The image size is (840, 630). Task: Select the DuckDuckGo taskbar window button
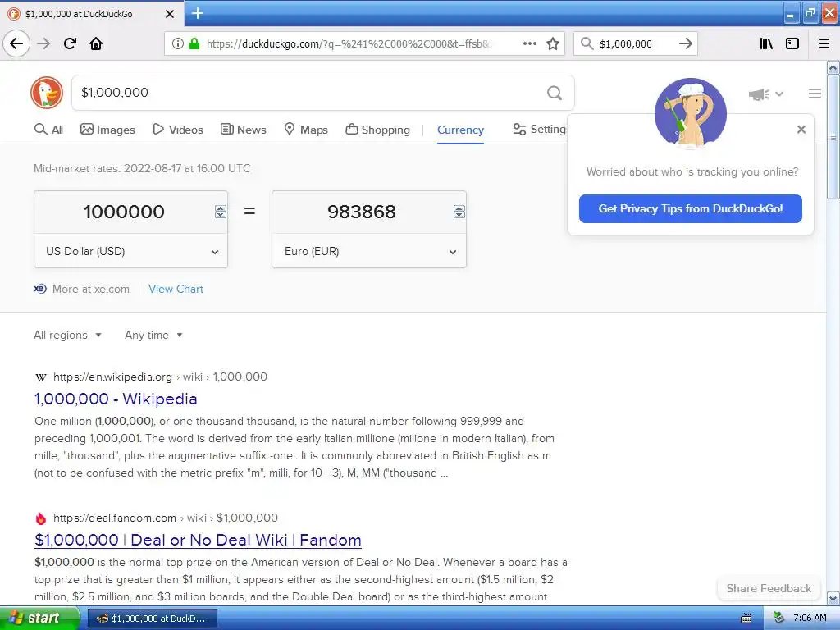click(x=152, y=619)
